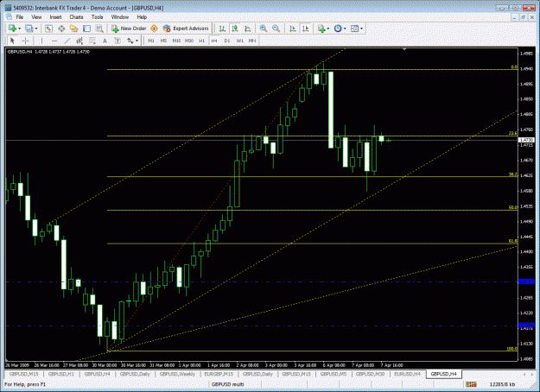Switch to Line Chart display
The image size is (540, 392).
248,28
